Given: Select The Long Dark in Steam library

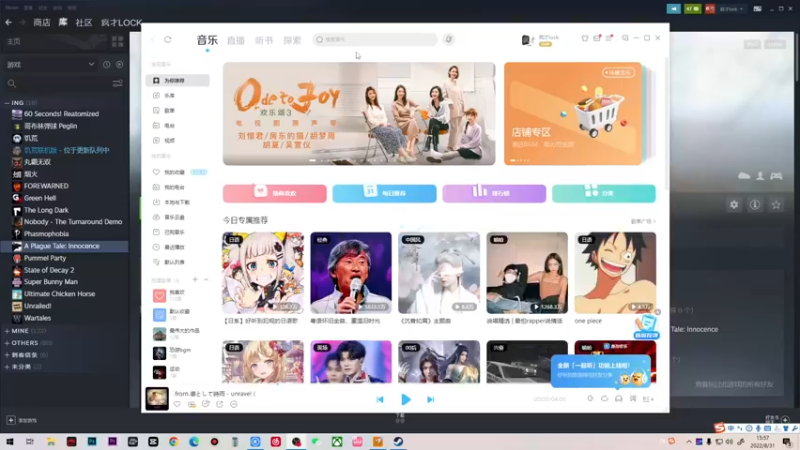Looking at the screenshot, I should (x=46, y=210).
